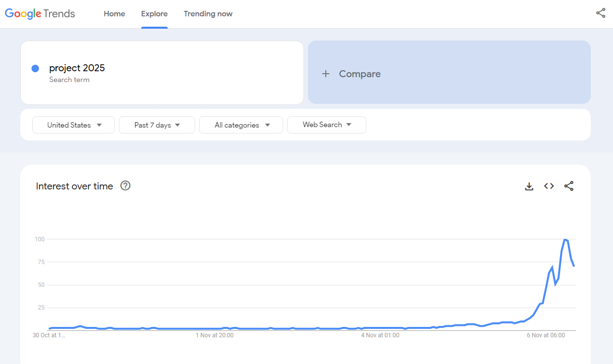Click the chart peak at value 100
Screen dimensions: 613x364
(x=565, y=239)
